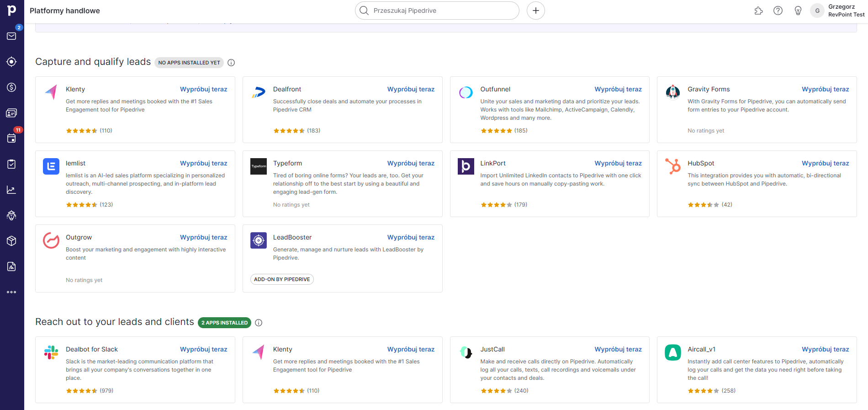
Task: Click the Dealfront app logo
Action: coord(259,92)
